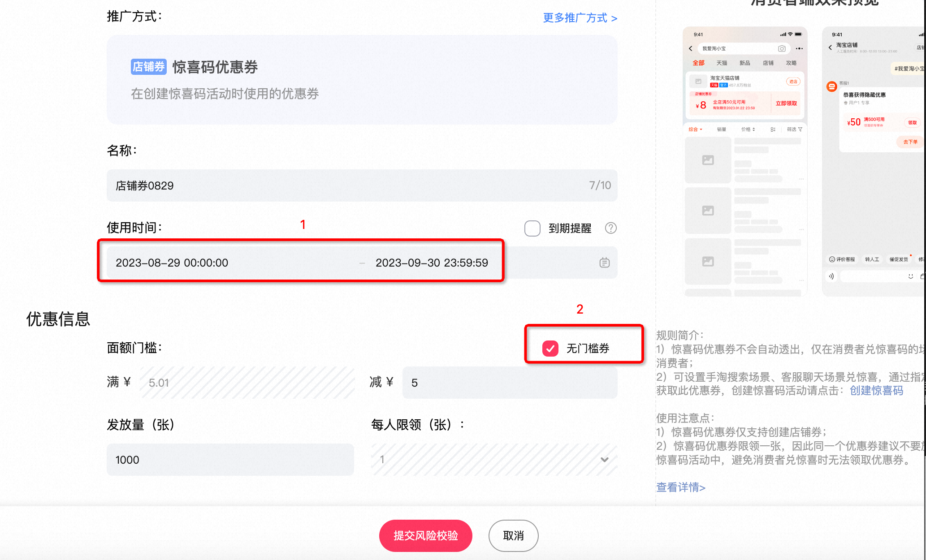This screenshot has height=560, width=926.
Task: Click the end date 2023-09-30 23:59:59
Action: 432,263
